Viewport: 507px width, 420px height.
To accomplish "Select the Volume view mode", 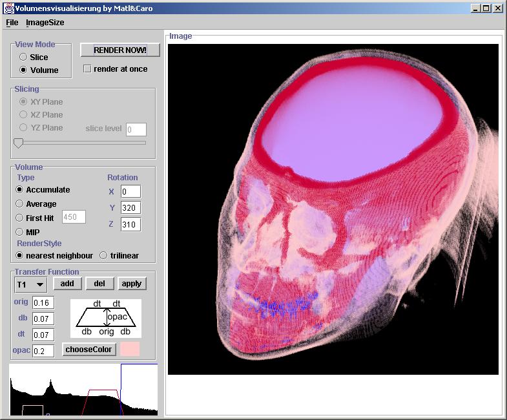I will (x=24, y=70).
